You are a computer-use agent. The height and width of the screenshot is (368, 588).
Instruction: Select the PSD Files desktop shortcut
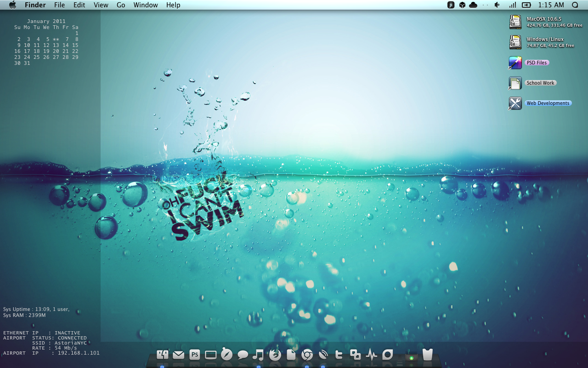click(515, 63)
